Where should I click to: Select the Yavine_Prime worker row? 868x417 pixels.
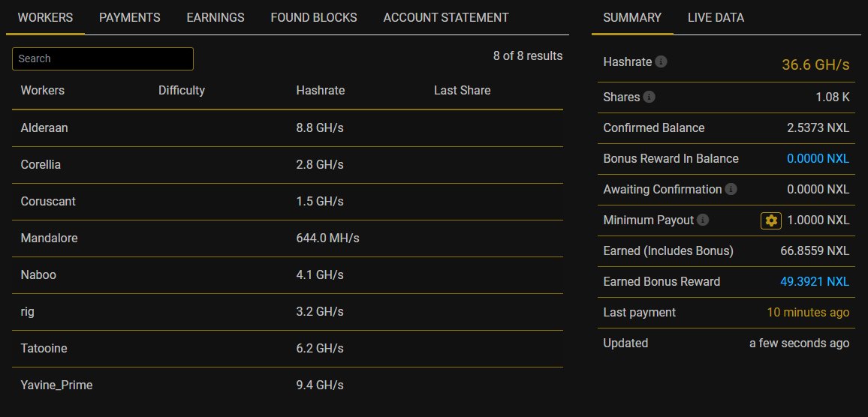tap(288, 385)
